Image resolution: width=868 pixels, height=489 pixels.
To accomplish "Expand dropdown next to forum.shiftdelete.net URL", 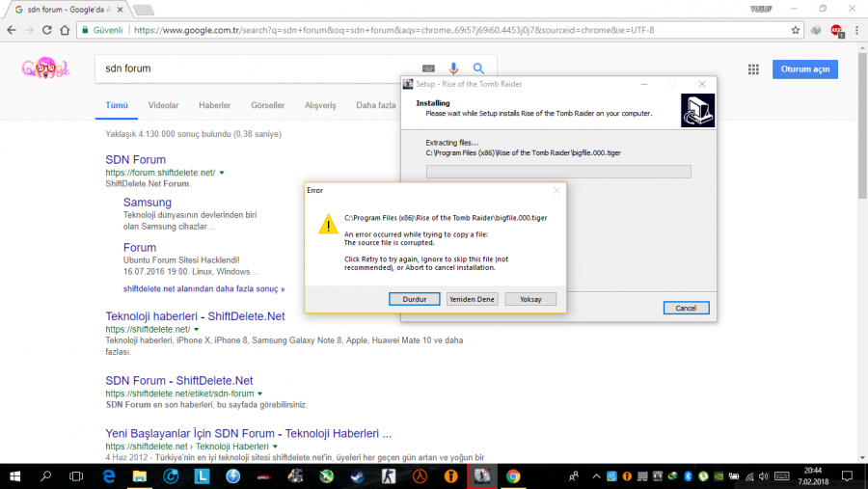I will click(x=222, y=173).
